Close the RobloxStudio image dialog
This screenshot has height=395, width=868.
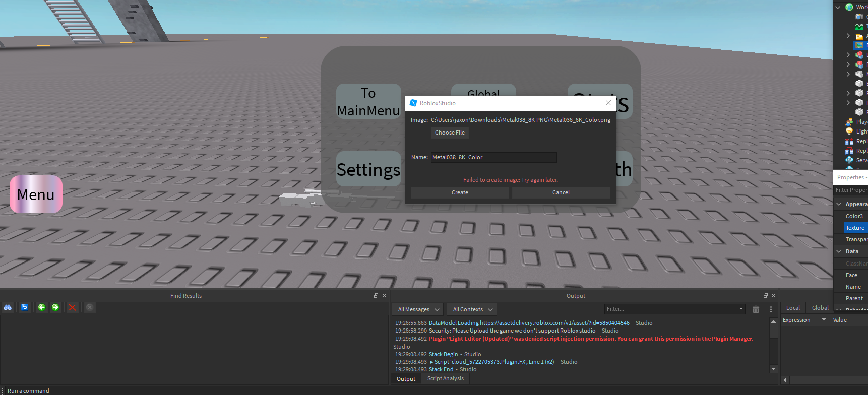(608, 103)
